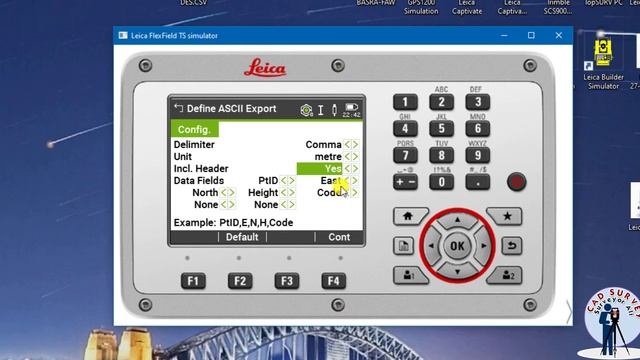Screen dimensions: 640x360
Task: Click the right arrow next to Unit metre
Action: tap(356, 156)
